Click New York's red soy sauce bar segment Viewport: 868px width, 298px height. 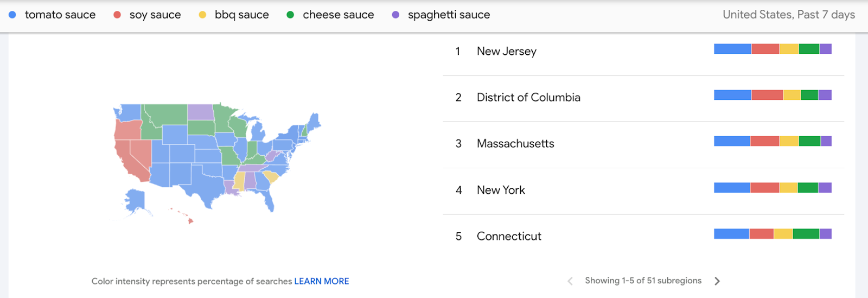765,188
